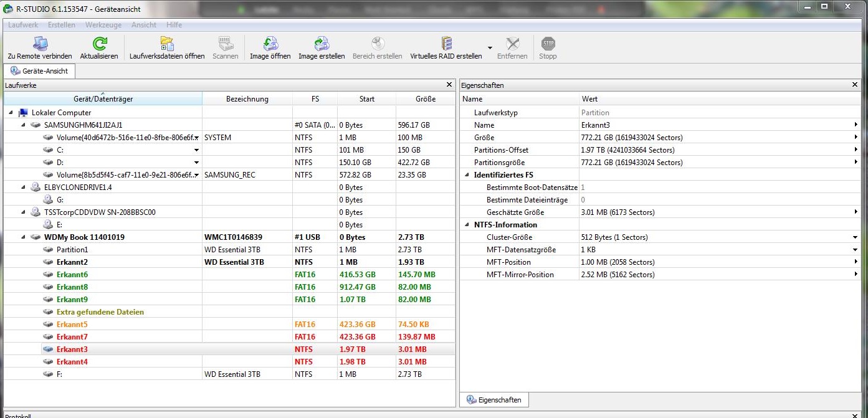868x418 pixels.
Task: Open the Hilfe menu
Action: [174, 25]
